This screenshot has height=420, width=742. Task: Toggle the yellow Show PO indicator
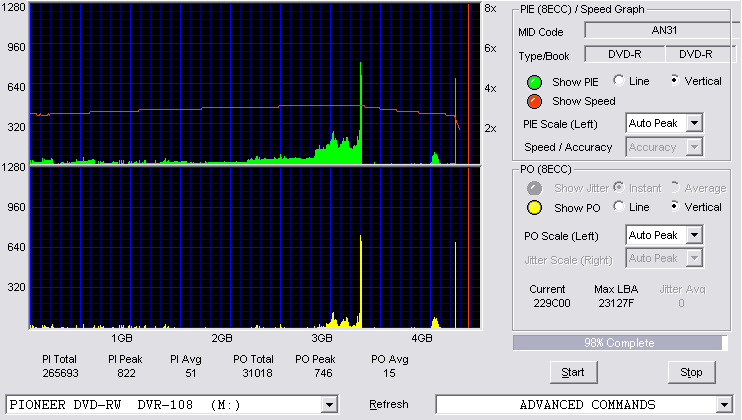click(534, 208)
